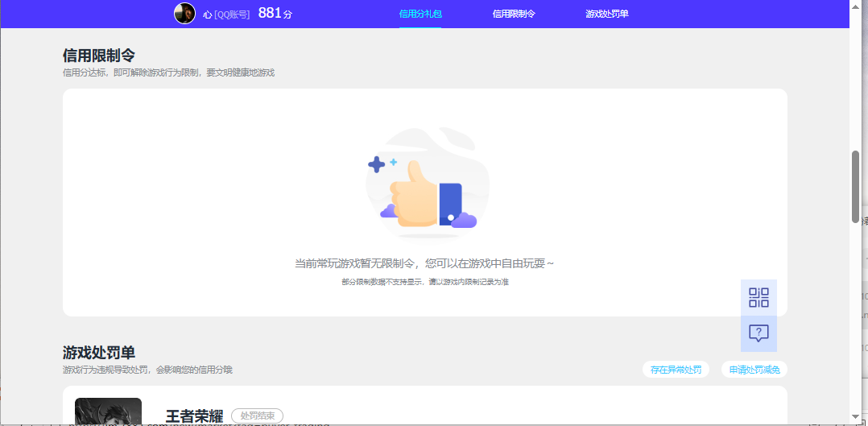The image size is (868, 426).
Task: Click the 当前常玩游戏暂无限制令 message
Action: tap(424, 263)
